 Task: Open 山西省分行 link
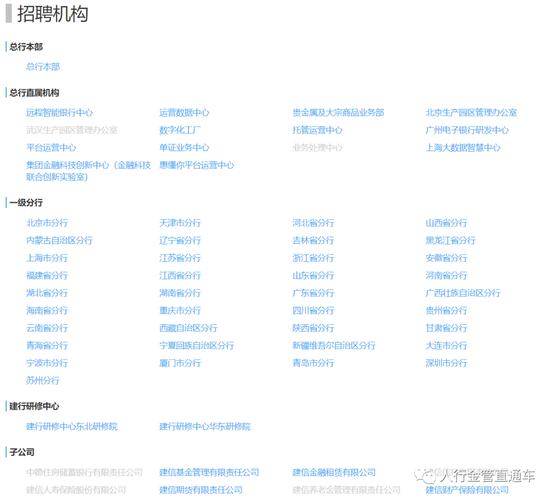(446, 223)
